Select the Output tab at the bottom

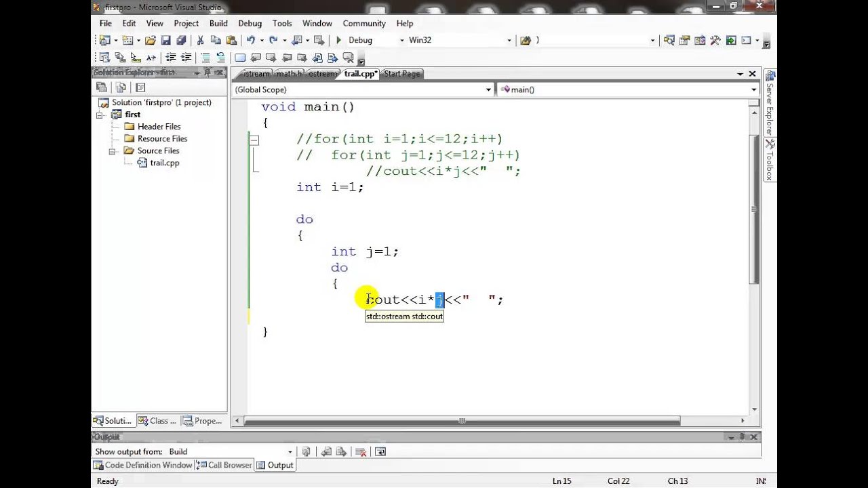point(275,465)
